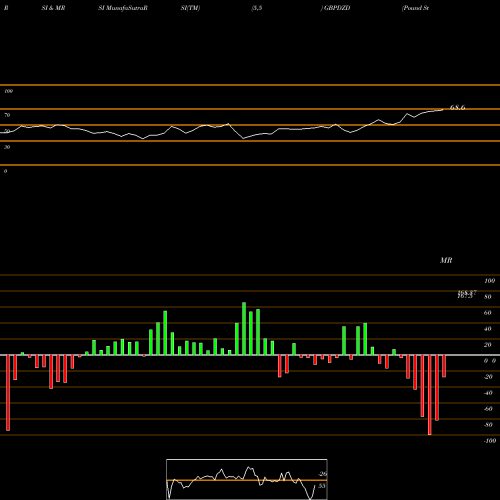
Task: Click the 'SI(TM)' header text
Action: (x=190, y=8)
